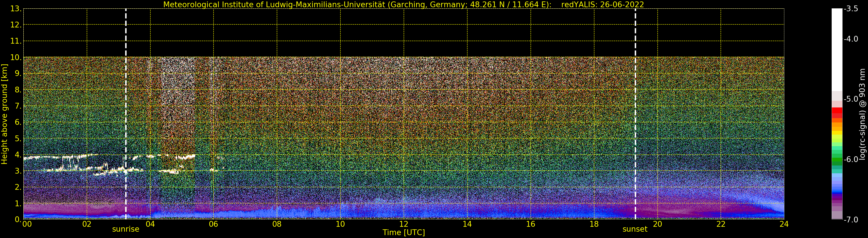Click the '12' tick on the time axis
Image resolution: width=868 pixels, height=238 pixels.
click(x=404, y=224)
